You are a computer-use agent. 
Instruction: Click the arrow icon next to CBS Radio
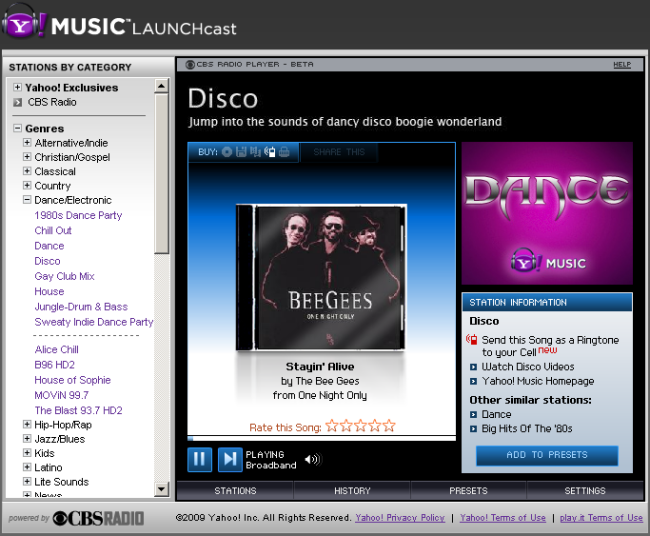pos(17,102)
